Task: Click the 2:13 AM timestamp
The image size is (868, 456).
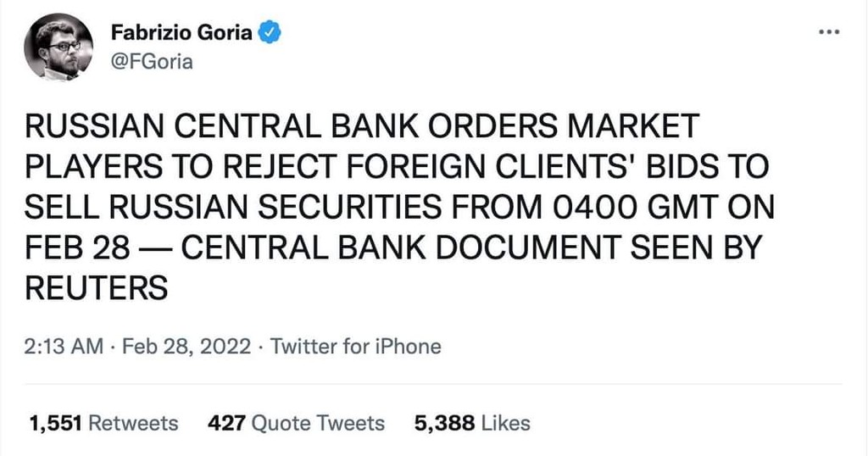Action: (64, 347)
